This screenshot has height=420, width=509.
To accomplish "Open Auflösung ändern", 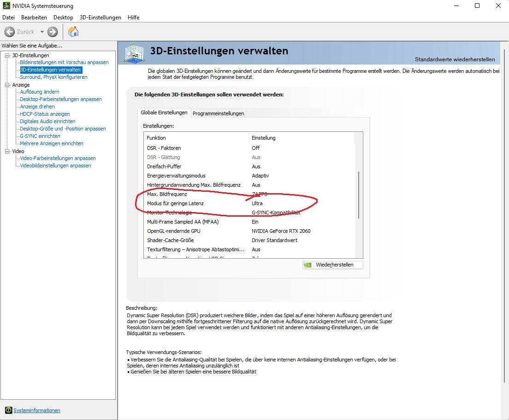I will [x=40, y=92].
